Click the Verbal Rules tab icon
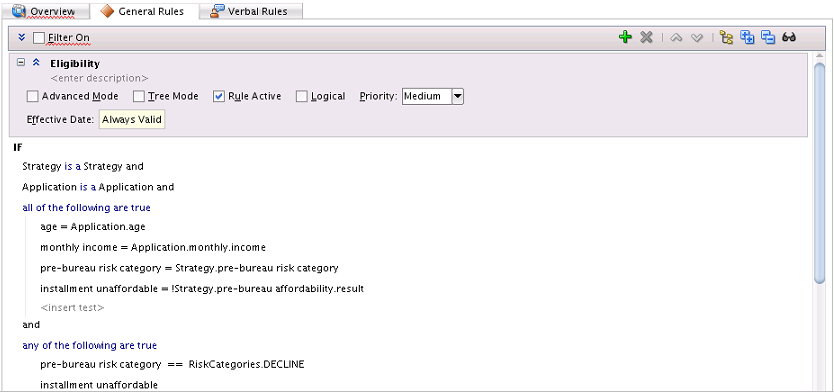The width and height of the screenshot is (834, 392). [x=217, y=11]
